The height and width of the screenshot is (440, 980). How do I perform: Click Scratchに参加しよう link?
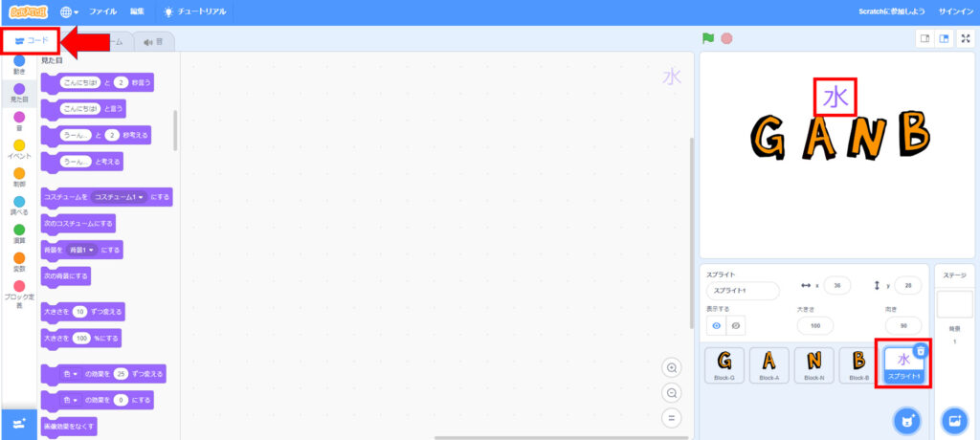tap(892, 11)
